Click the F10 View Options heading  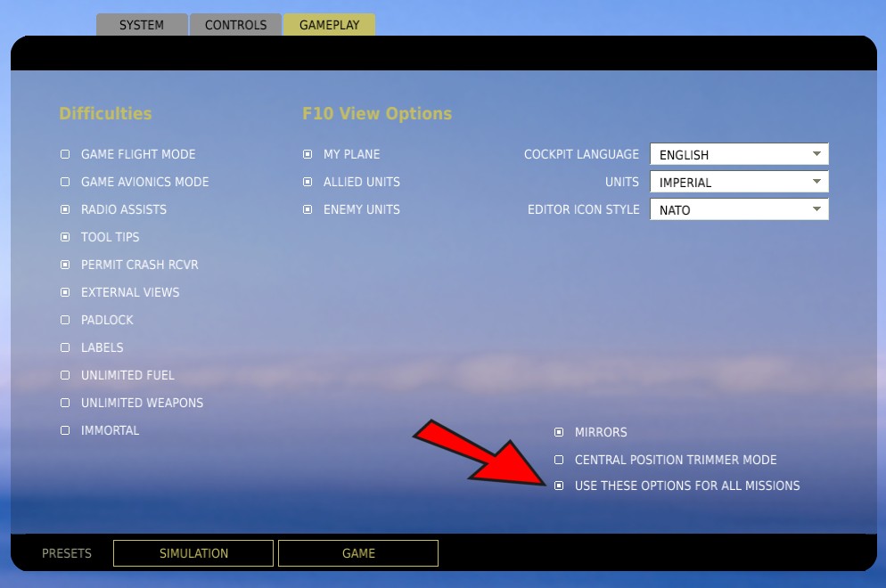(377, 113)
